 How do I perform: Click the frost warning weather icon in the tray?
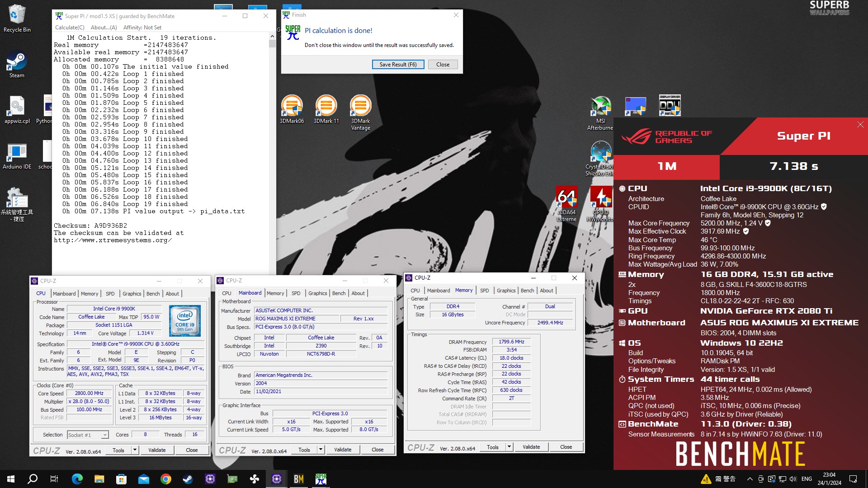pyautogui.click(x=706, y=479)
